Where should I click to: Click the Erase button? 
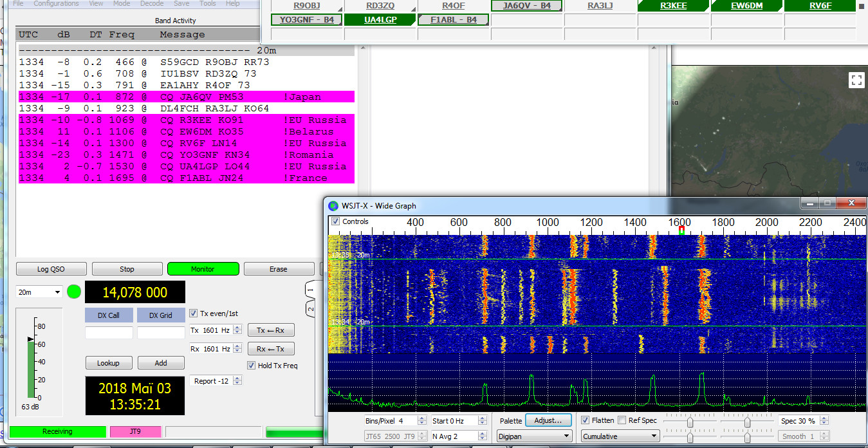(279, 268)
